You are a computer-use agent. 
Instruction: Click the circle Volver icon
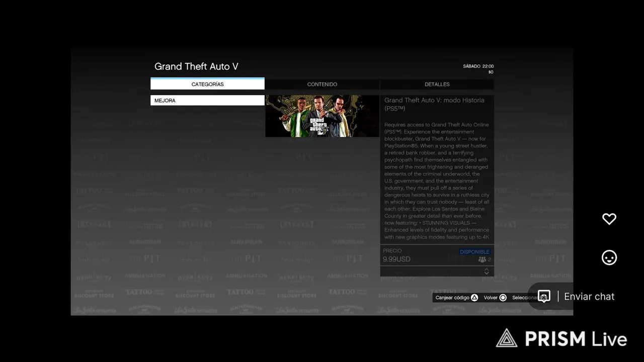[x=503, y=298]
